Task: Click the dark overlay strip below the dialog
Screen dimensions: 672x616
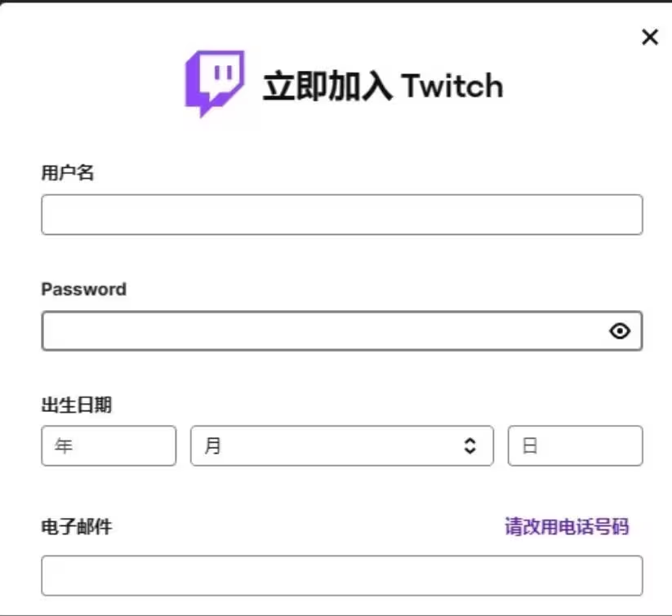Action: click(x=336, y=615)
